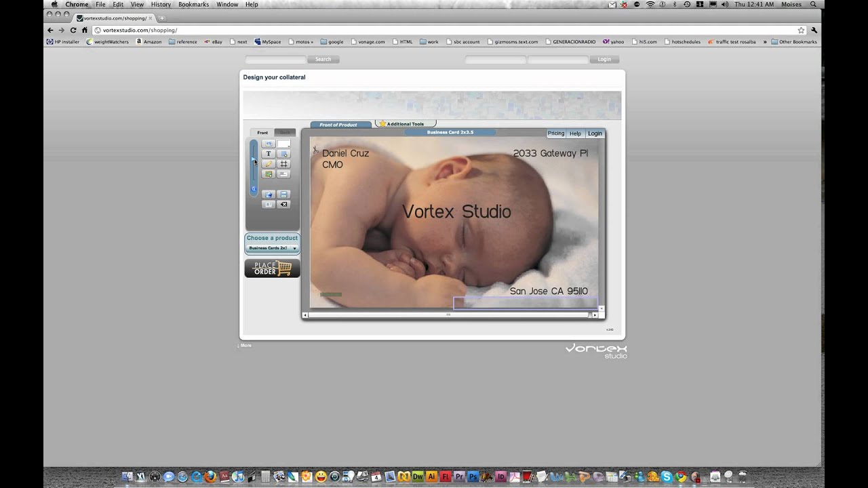
Task: Click the Pricing button
Action: click(556, 134)
